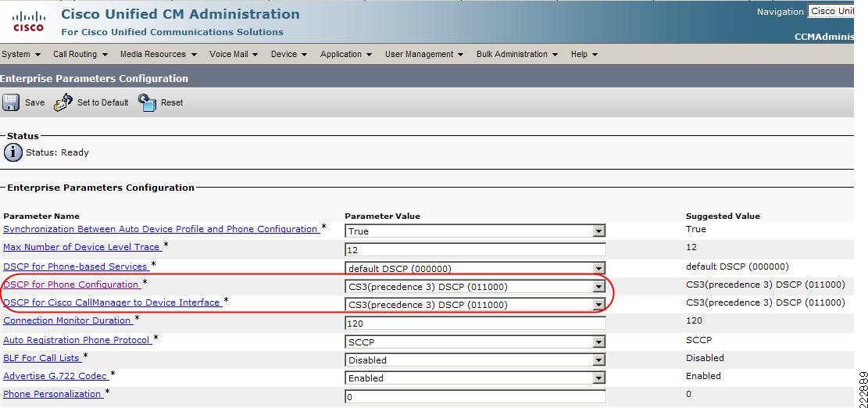This screenshot has width=868, height=408.
Task: Click the Parameter Name column header
Action: [x=41, y=217]
